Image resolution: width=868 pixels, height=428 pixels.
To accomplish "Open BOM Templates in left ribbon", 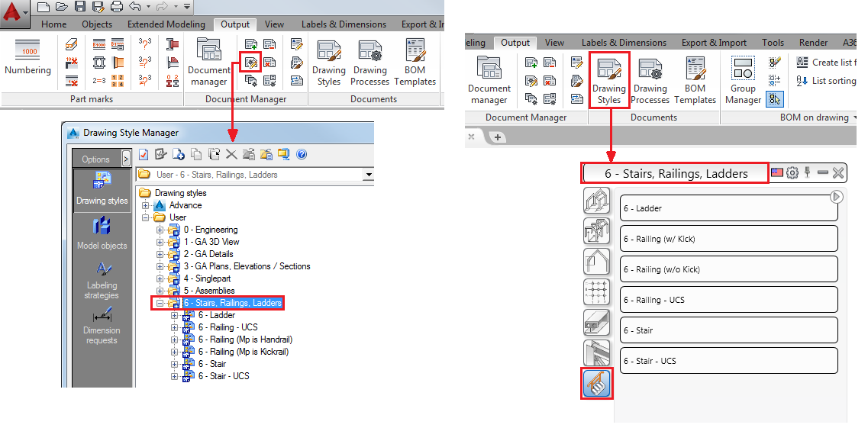I will tap(415, 63).
